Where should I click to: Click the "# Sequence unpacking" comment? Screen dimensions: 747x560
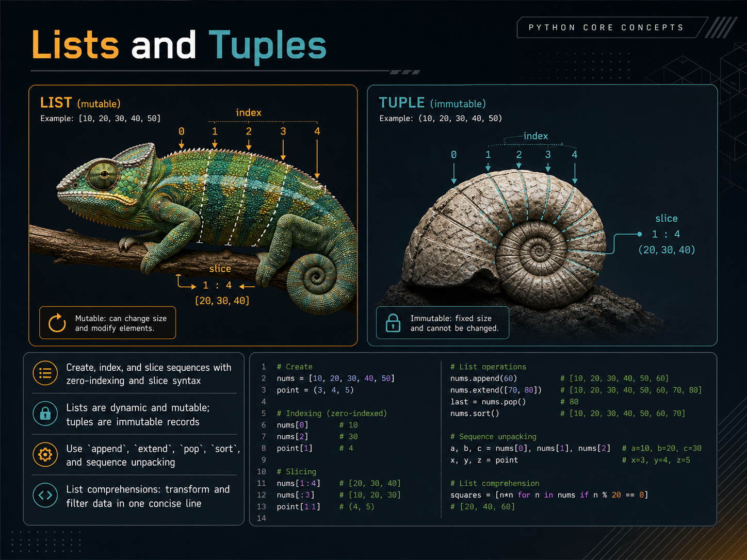[493, 437]
